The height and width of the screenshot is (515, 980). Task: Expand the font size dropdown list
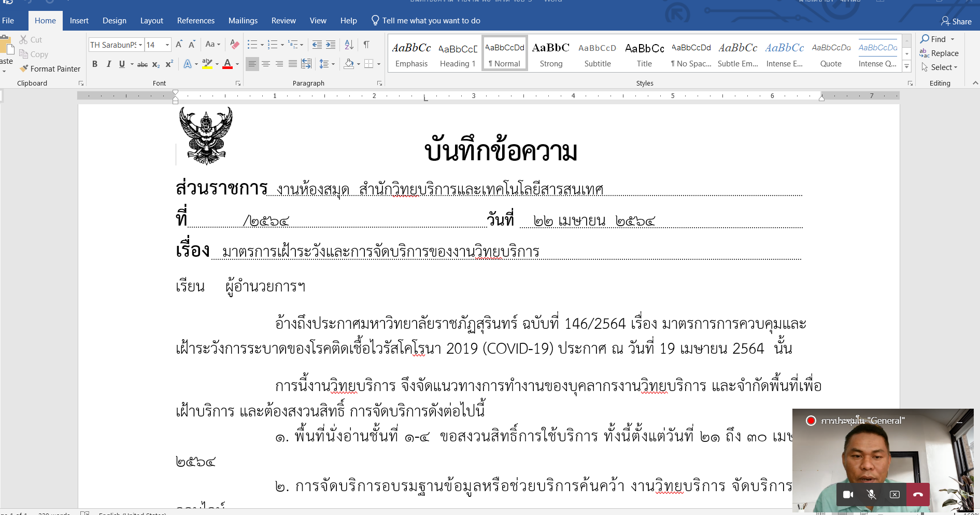click(x=167, y=45)
